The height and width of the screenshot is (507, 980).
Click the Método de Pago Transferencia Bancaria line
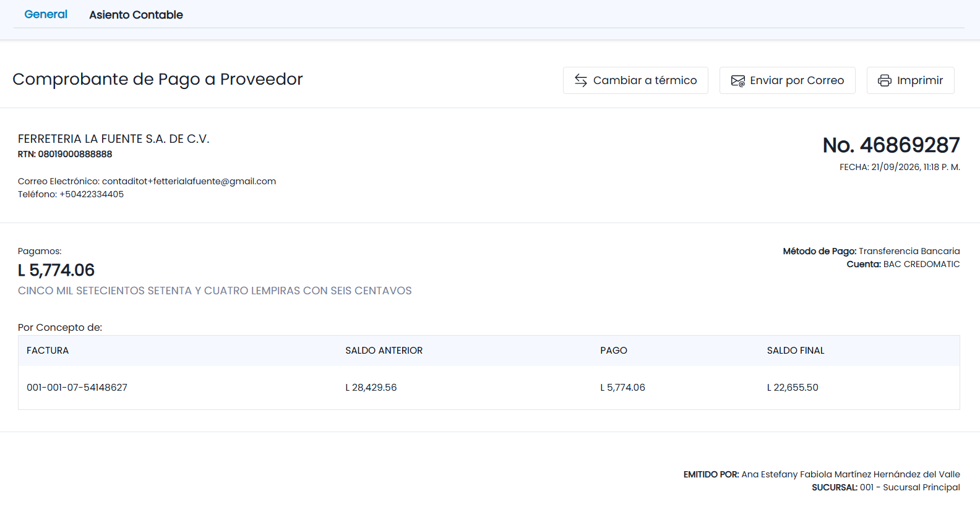pyautogui.click(x=871, y=251)
